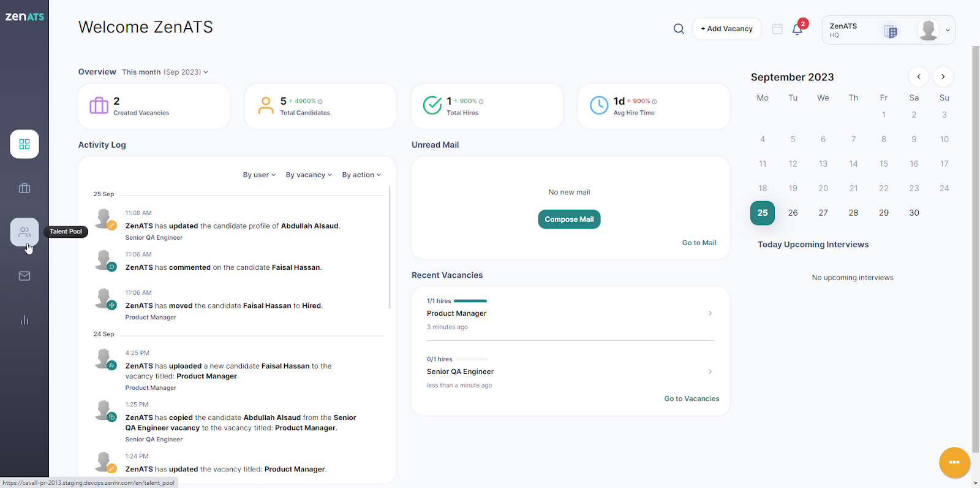Click the 'Avg Hire Time' stat label

pyautogui.click(x=634, y=113)
